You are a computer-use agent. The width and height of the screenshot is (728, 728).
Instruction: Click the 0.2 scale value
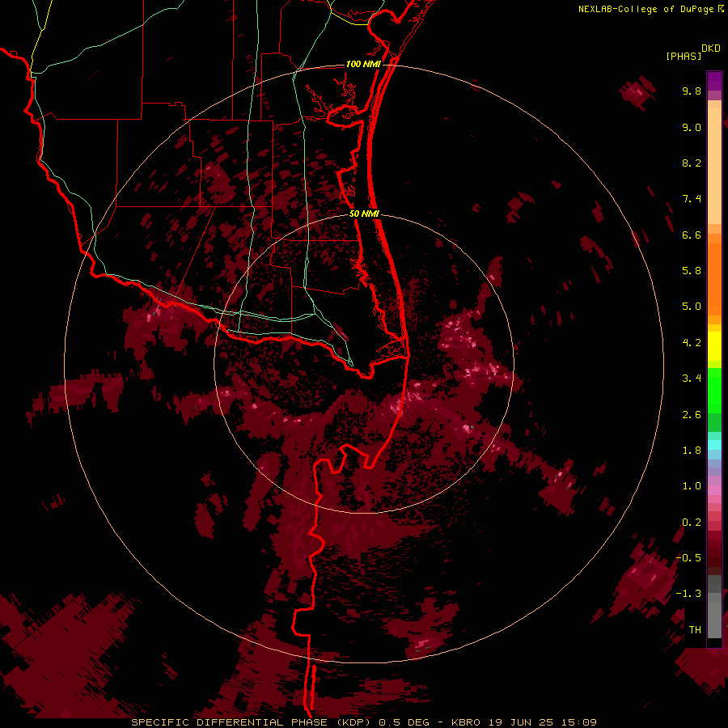[x=692, y=523]
